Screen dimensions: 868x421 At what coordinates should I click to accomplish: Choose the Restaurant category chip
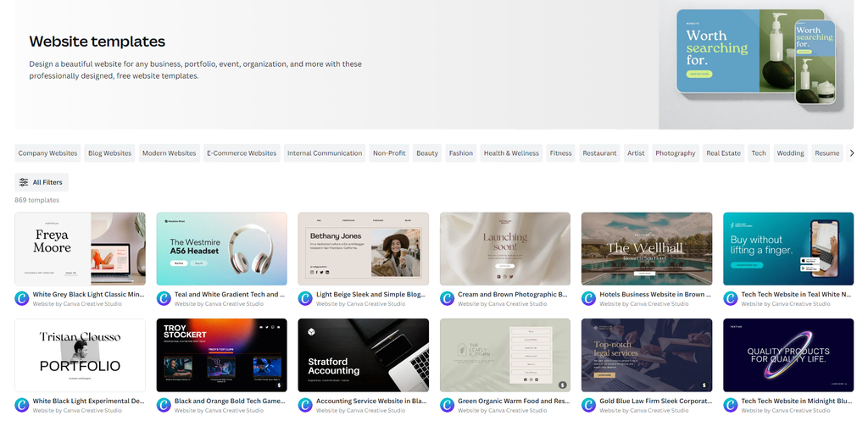599,153
